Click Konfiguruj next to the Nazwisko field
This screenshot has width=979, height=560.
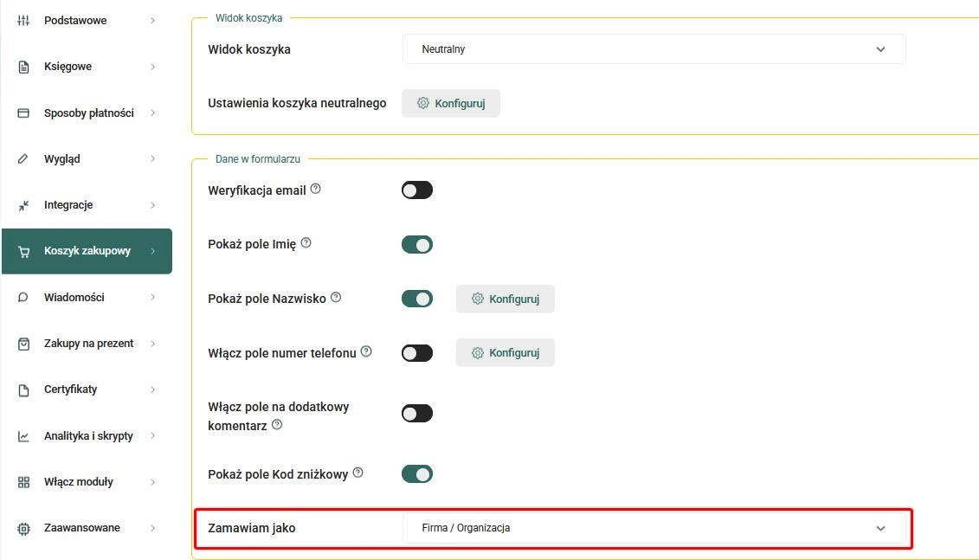click(506, 299)
